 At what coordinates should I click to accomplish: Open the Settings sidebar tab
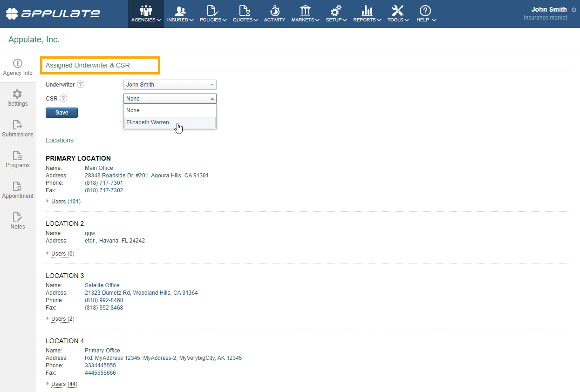(18, 98)
